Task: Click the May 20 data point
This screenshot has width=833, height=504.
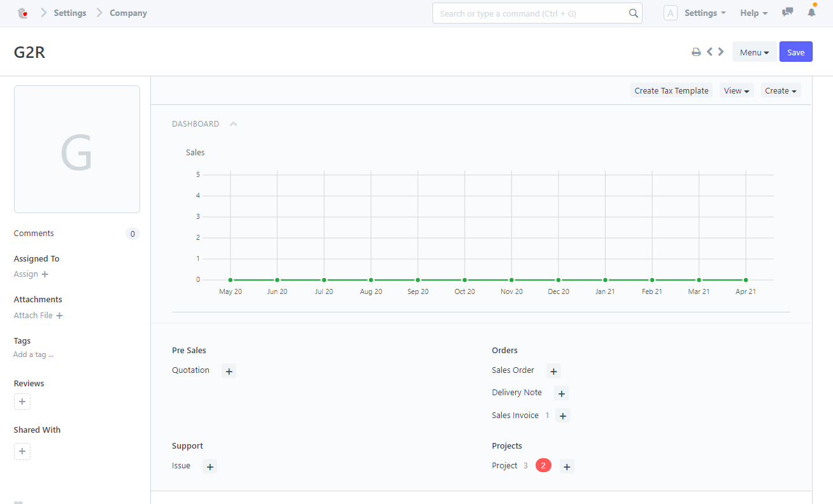Action: (x=230, y=280)
